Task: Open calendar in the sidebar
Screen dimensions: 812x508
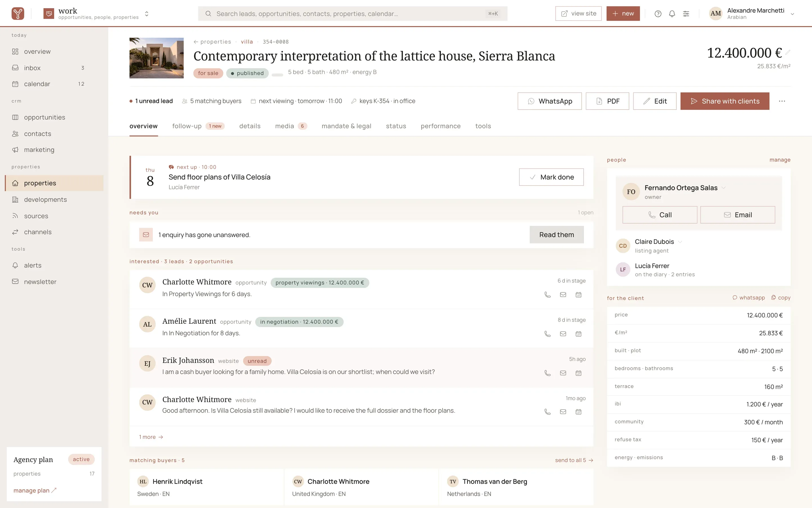Action: coord(54,84)
